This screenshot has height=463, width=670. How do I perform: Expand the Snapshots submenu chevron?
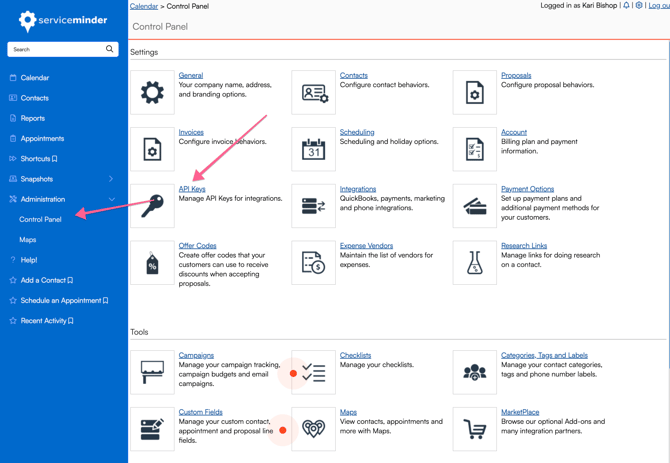point(111,179)
